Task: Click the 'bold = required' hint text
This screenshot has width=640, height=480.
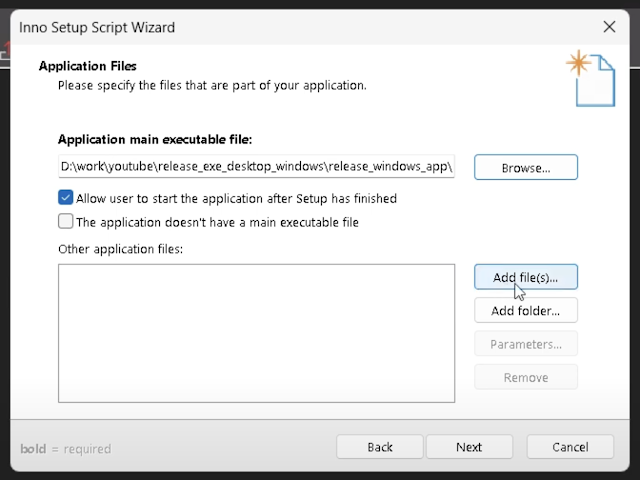Action: [65, 449]
